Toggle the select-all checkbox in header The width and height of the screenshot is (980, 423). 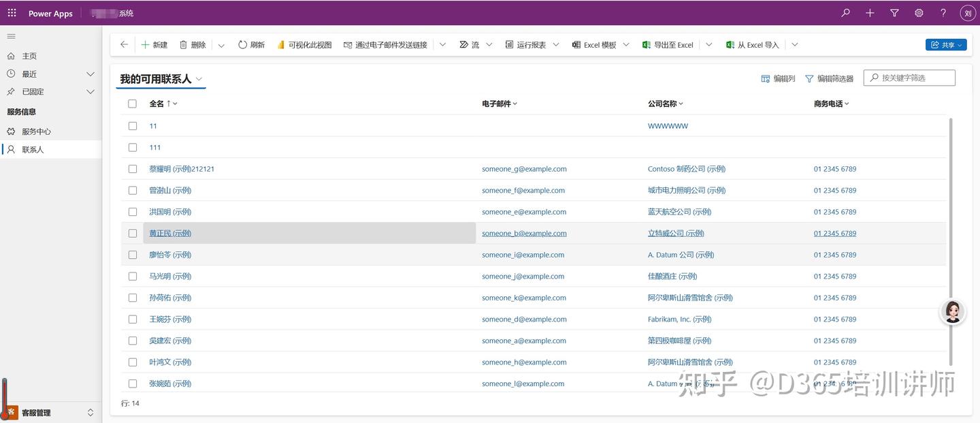tap(132, 104)
